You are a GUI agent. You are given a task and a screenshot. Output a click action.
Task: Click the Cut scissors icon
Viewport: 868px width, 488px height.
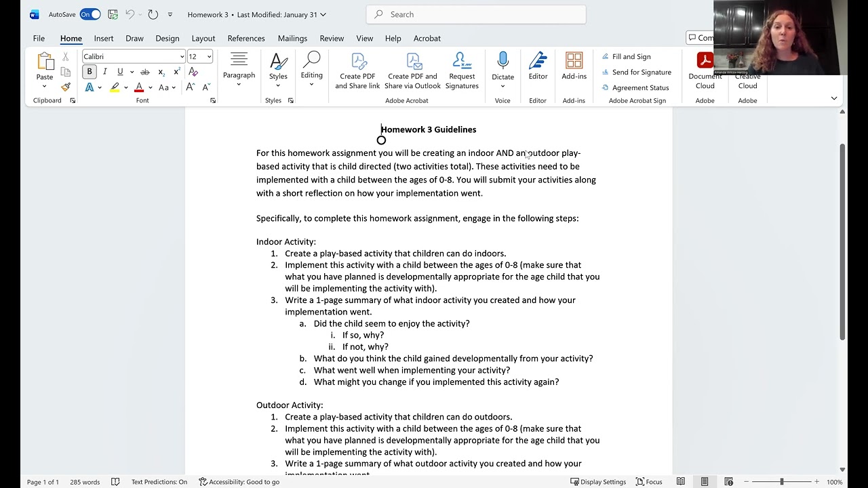pos(66,57)
